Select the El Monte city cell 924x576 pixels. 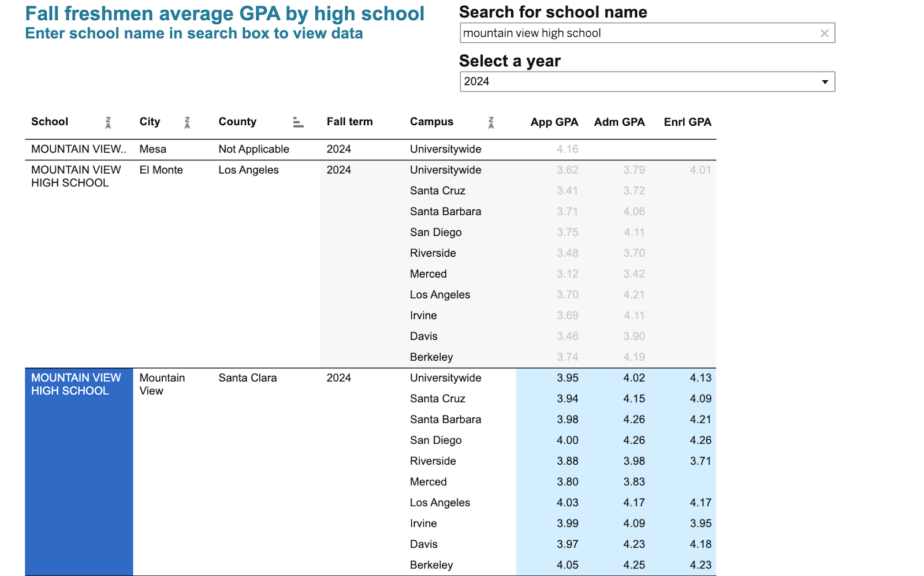[x=161, y=170]
